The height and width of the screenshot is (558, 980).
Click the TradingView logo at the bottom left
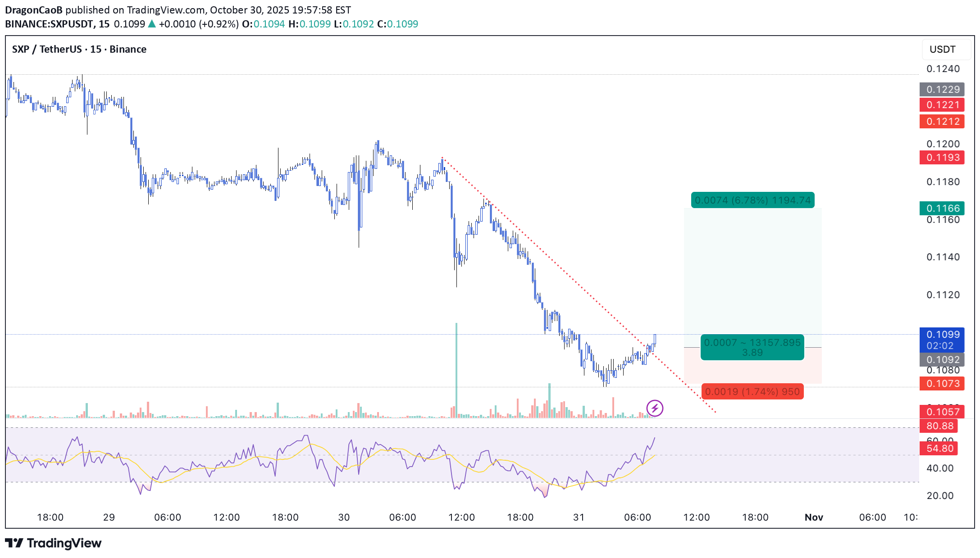(x=53, y=543)
